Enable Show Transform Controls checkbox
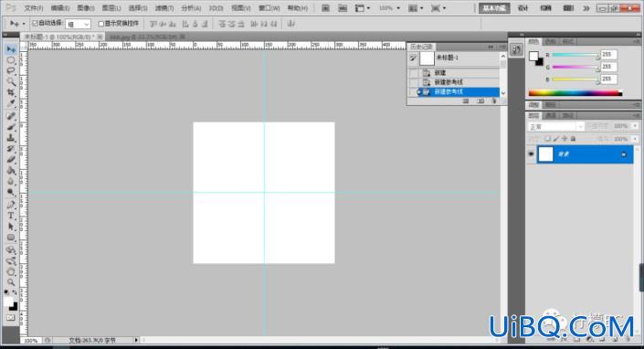 point(101,24)
